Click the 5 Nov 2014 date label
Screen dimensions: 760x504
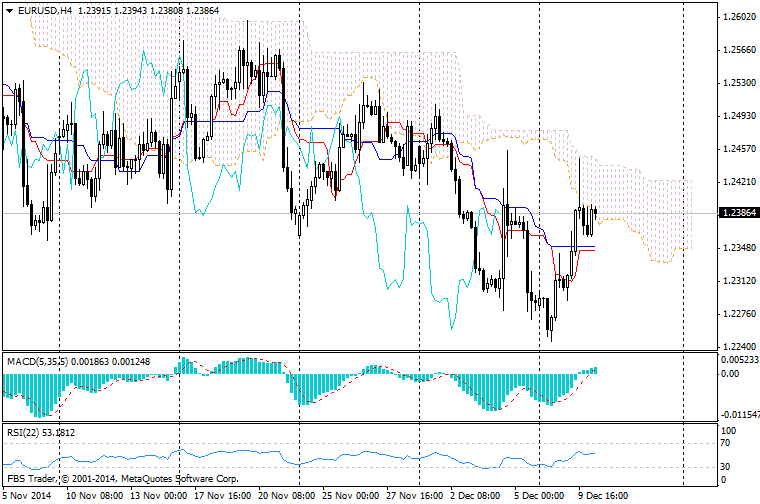click(28, 495)
